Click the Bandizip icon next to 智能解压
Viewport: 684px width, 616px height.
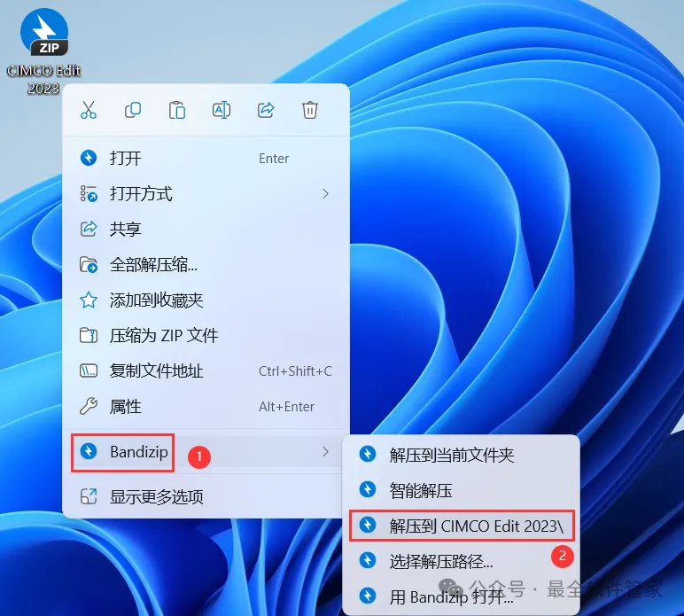pos(368,490)
